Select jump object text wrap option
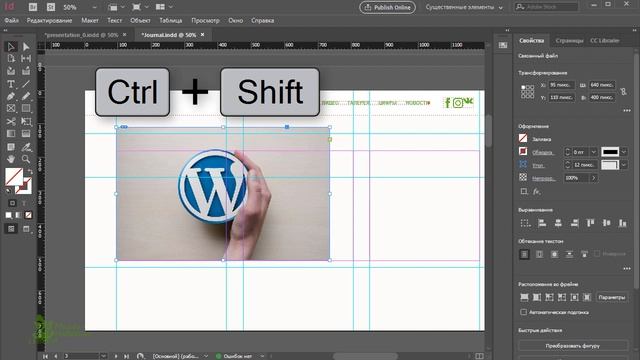The width and height of the screenshot is (640, 360). tap(569, 254)
